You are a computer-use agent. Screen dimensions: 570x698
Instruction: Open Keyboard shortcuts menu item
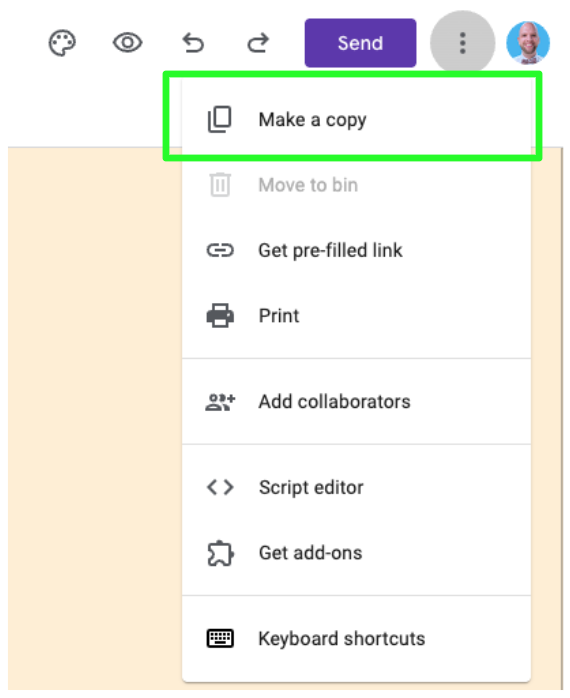(356, 639)
